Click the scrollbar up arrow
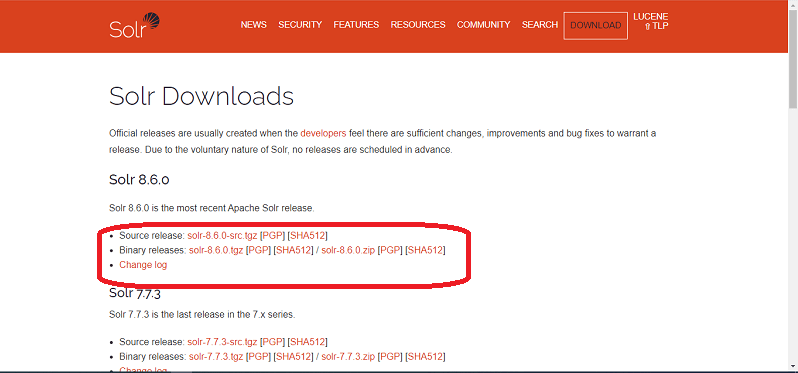The image size is (798, 373). (x=792, y=5)
